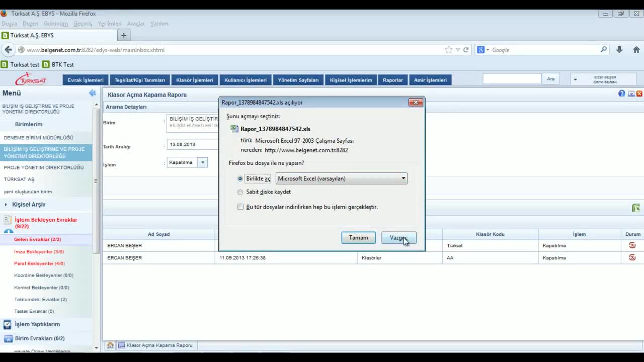This screenshot has height=362, width=644.
Task: Enable 'hep bu işlemi gerçekleştir' checkbox
Action: (x=240, y=207)
